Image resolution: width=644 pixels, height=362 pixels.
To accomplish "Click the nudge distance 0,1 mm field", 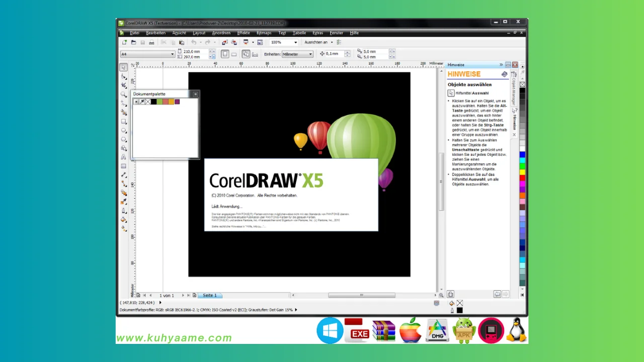I will point(335,54).
